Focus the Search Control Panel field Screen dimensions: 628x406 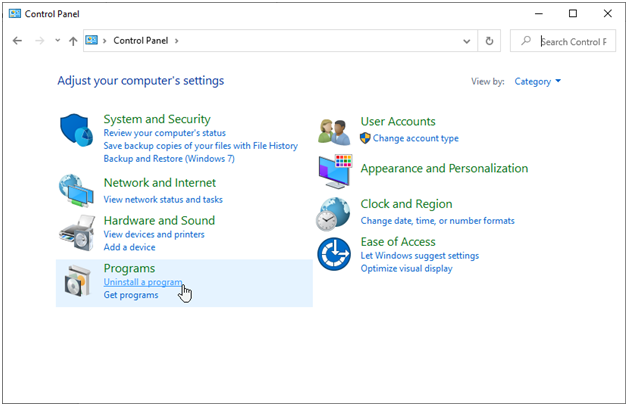563,41
